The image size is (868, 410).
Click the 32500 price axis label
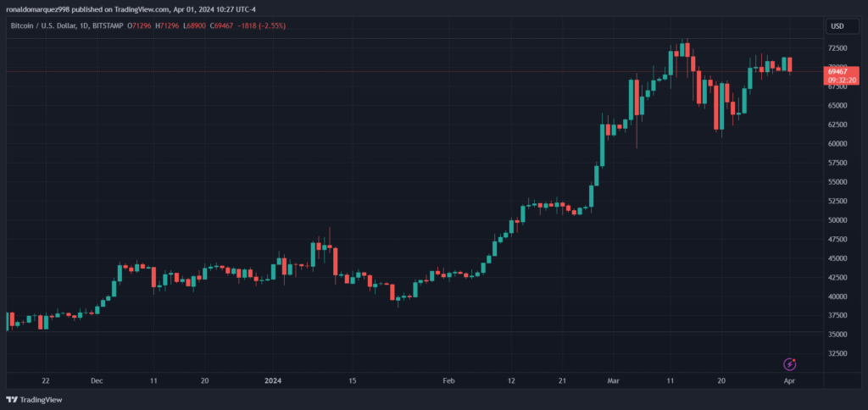click(837, 353)
